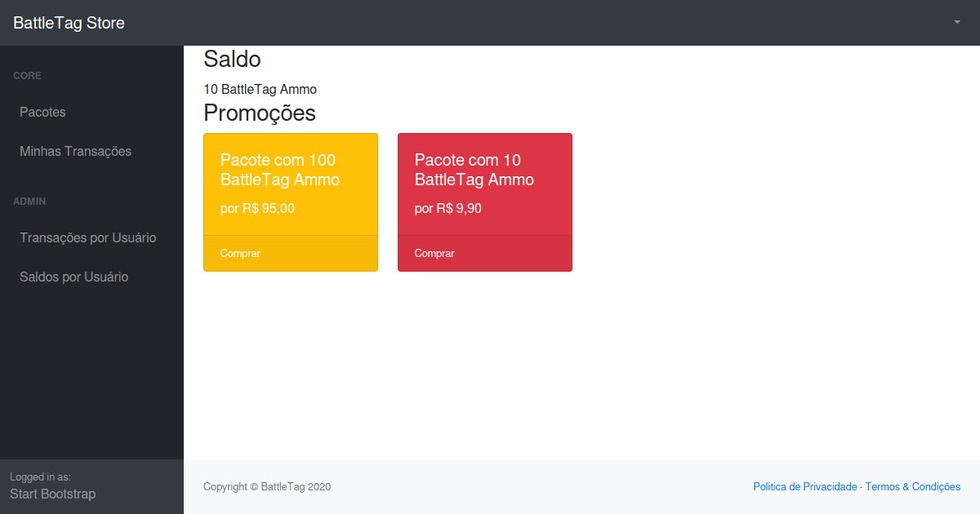
Task: Click the 10 BattleTag Ammo balance text
Action: (x=260, y=89)
